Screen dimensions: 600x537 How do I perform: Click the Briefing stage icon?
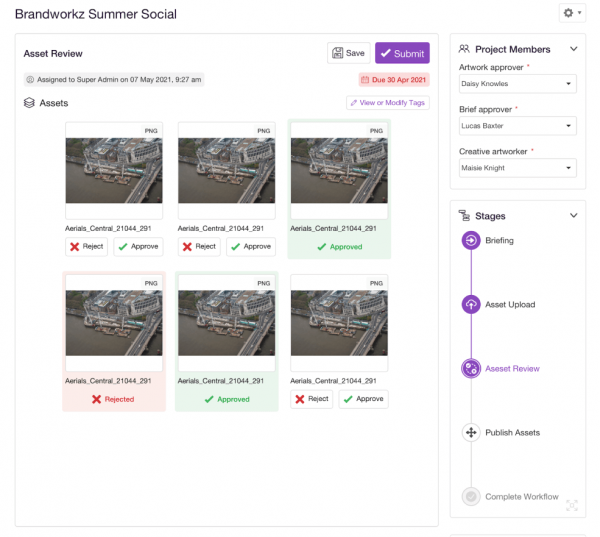[x=471, y=240]
